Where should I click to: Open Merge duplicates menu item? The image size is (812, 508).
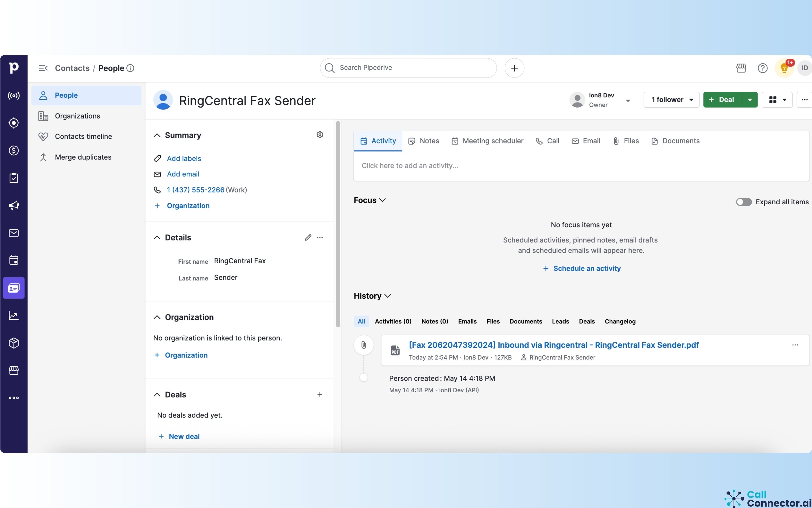coord(86,157)
